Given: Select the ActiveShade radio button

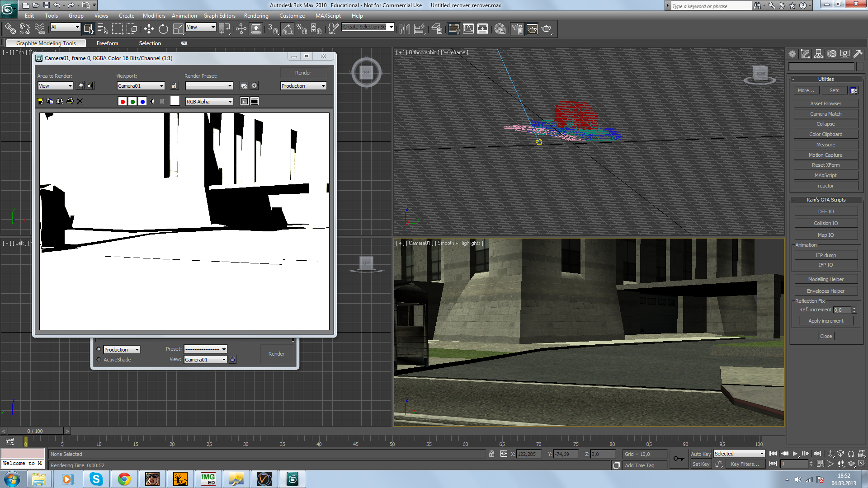Looking at the screenshot, I should click(x=99, y=360).
